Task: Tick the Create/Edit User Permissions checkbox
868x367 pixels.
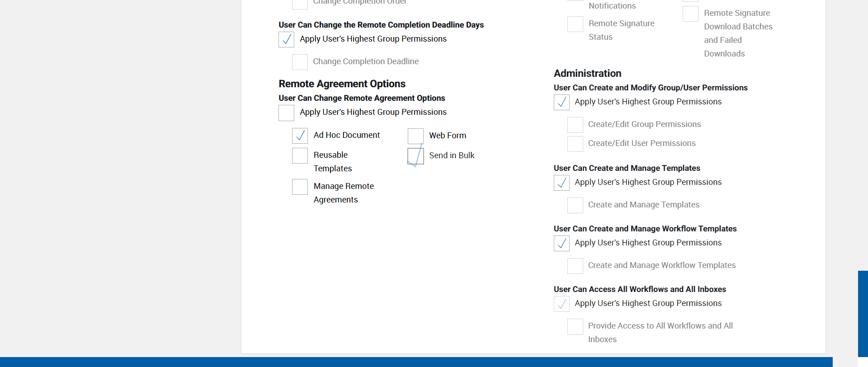Action: pyautogui.click(x=575, y=144)
